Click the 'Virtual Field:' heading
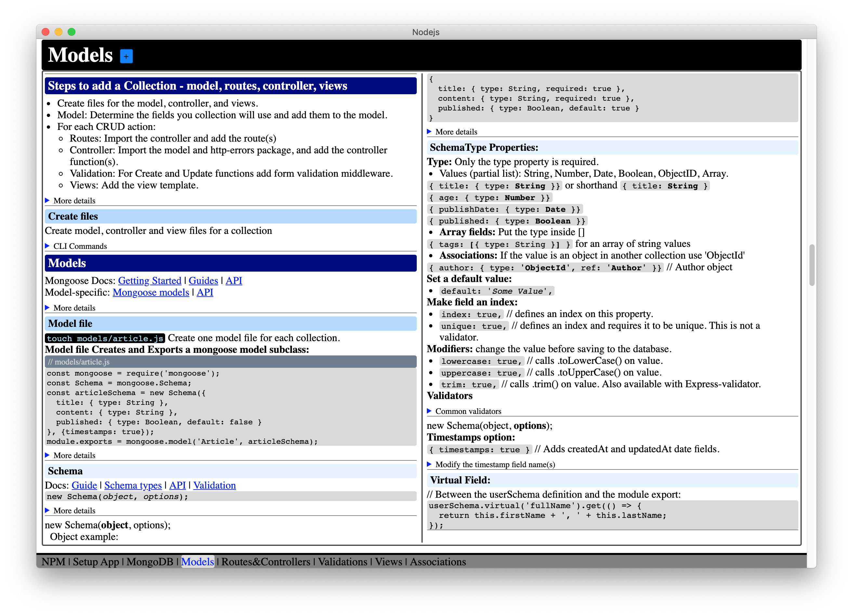Image resolution: width=853 pixels, height=616 pixels. tap(612, 480)
